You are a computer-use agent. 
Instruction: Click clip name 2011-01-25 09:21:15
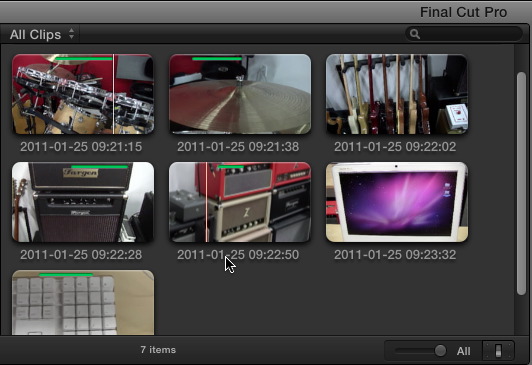(x=81, y=147)
